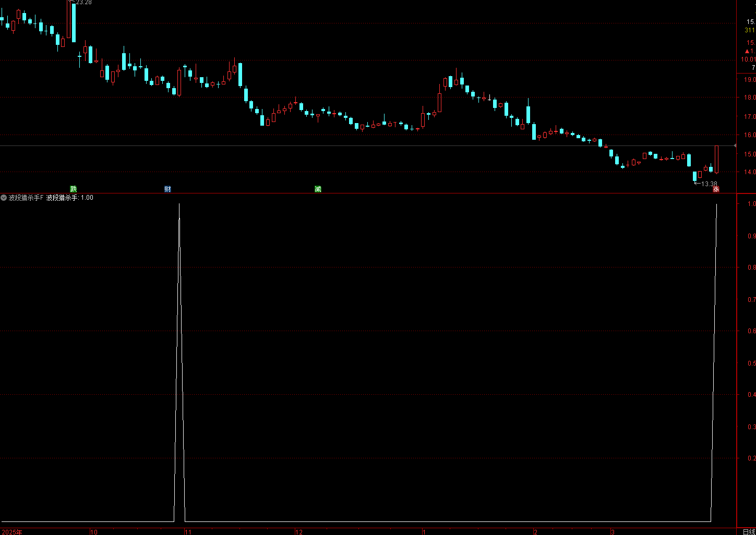This screenshot has width=756, height=535.
Task: Select the 日线 period label
Action: (x=749, y=532)
